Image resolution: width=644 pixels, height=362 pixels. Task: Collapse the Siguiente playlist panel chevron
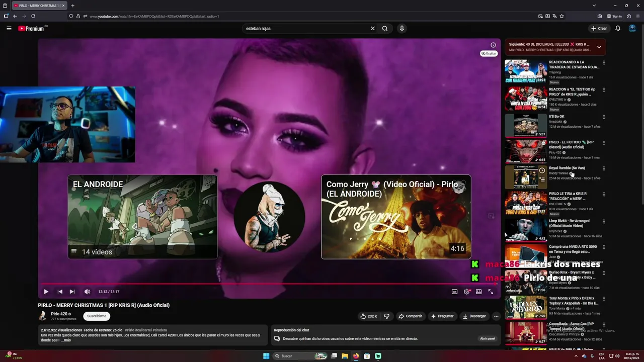[x=599, y=47]
